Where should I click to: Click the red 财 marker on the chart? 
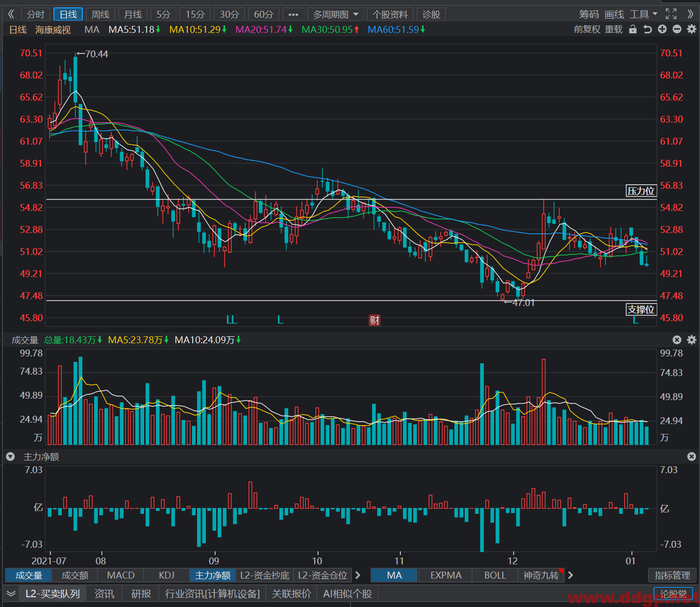(x=375, y=321)
